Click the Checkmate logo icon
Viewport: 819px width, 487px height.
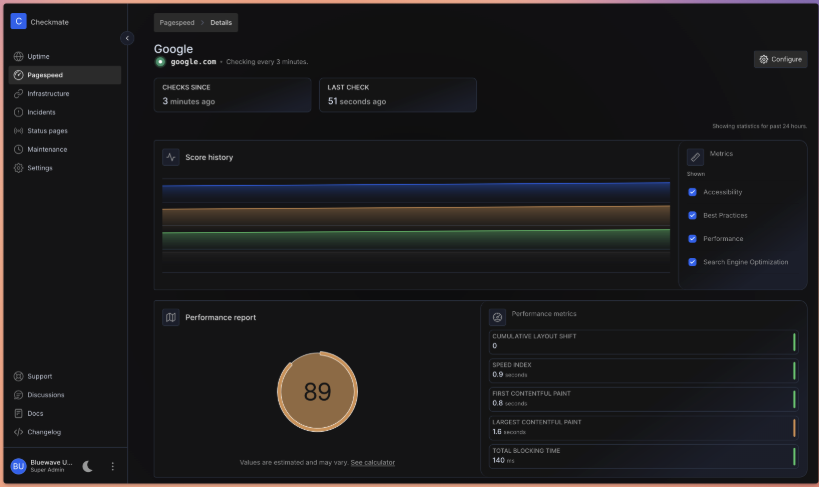click(x=18, y=21)
